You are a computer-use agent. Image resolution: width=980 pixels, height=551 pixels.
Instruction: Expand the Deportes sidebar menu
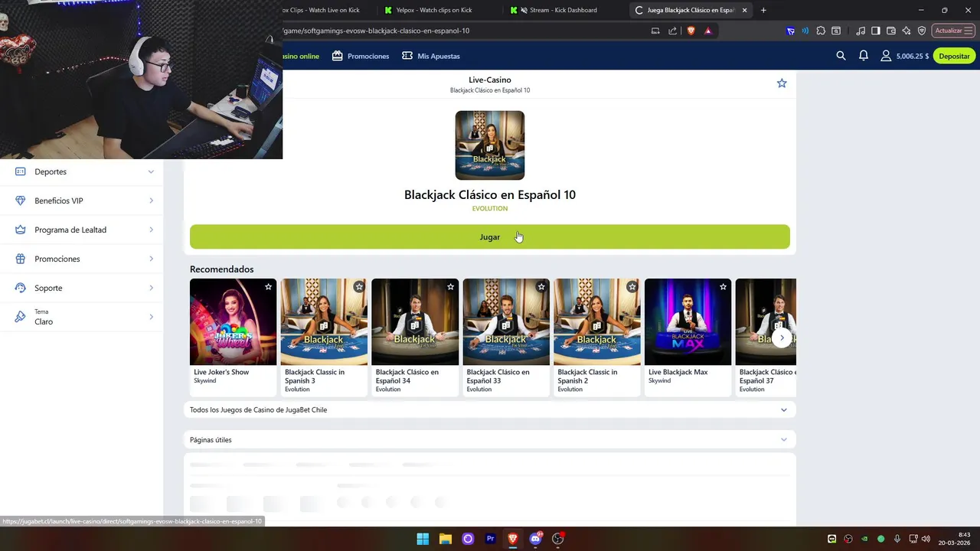click(82, 171)
